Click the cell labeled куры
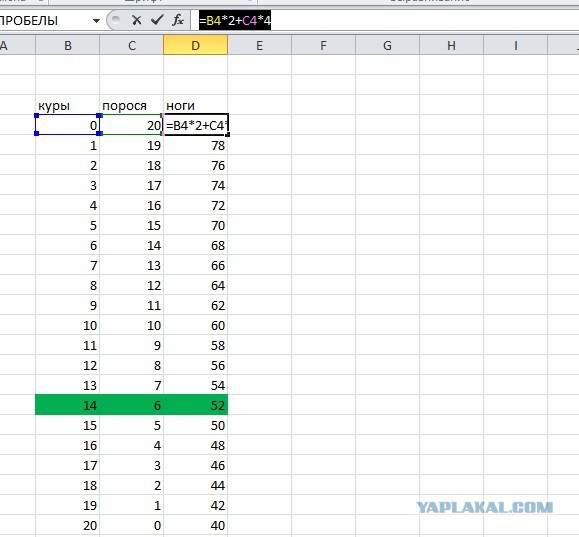 tap(68, 105)
